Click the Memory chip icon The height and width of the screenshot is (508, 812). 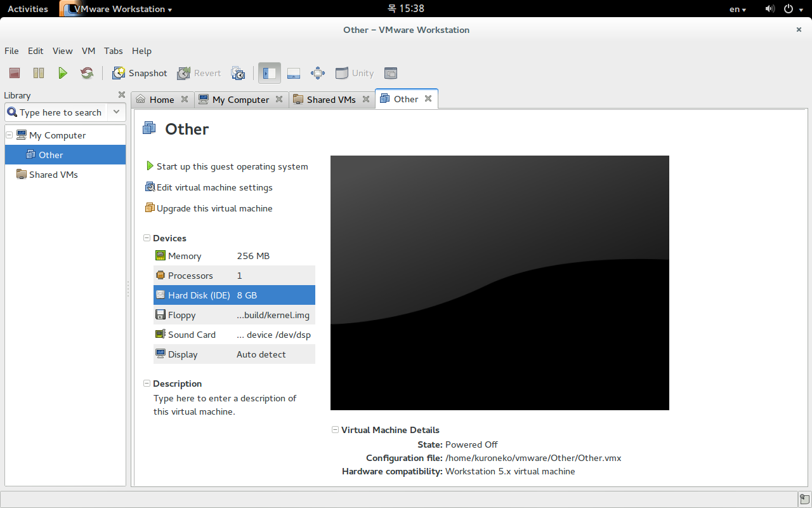(x=160, y=255)
